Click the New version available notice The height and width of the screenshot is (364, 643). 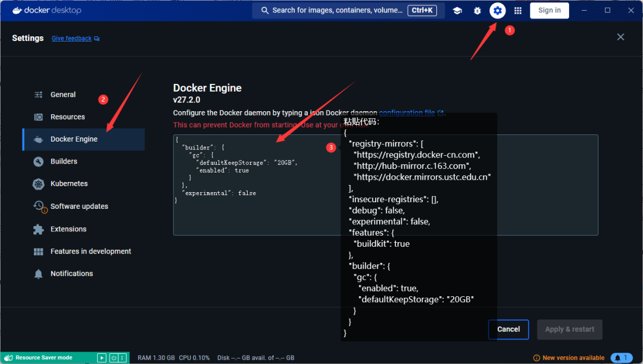pos(573,358)
